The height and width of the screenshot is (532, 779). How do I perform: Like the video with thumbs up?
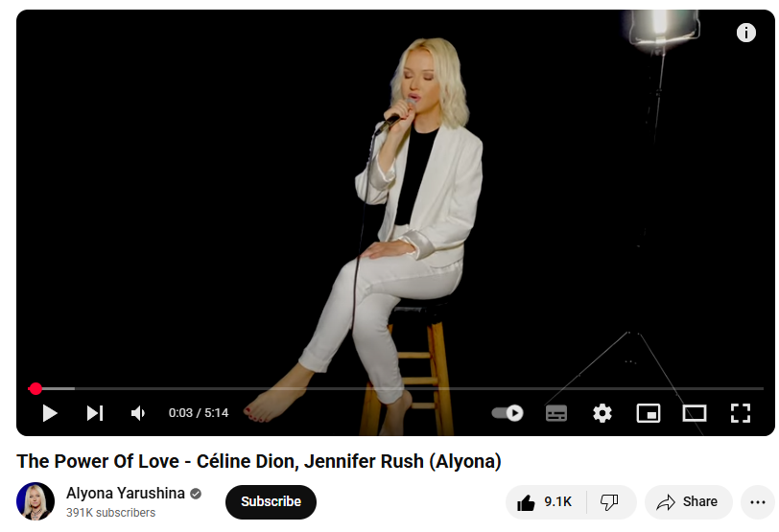pos(546,502)
